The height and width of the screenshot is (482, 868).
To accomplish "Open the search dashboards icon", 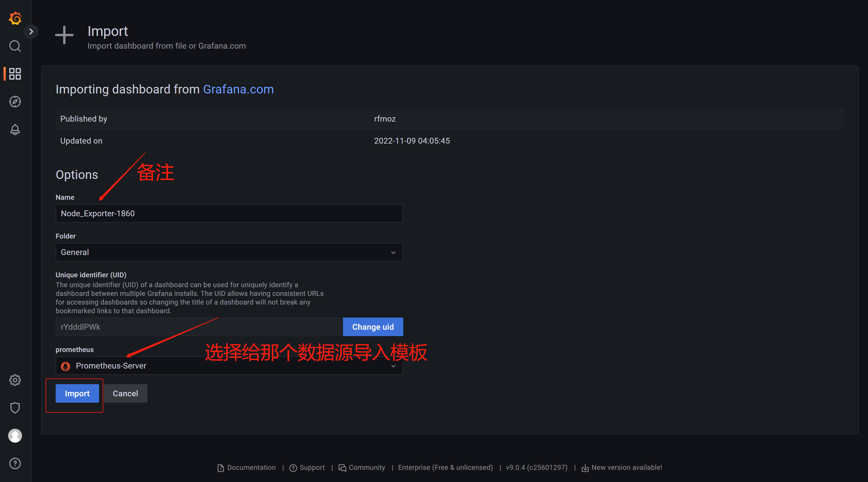I will pos(15,46).
